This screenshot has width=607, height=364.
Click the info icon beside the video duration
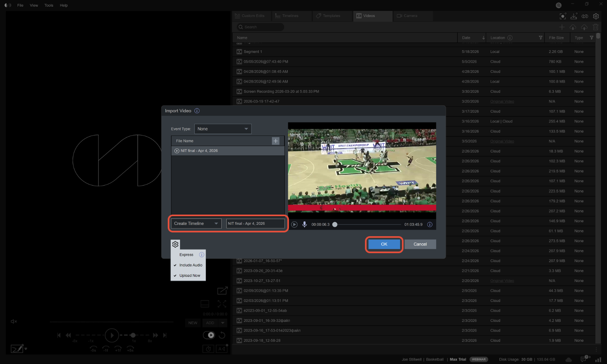pyautogui.click(x=430, y=225)
